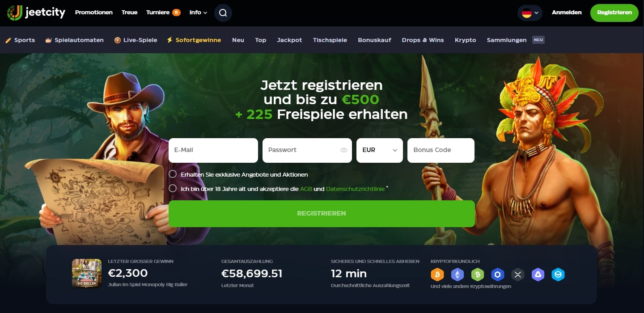This screenshot has height=313, width=644.
Task: Open the Monopoly Big Baller thumbnail
Action: (x=87, y=273)
